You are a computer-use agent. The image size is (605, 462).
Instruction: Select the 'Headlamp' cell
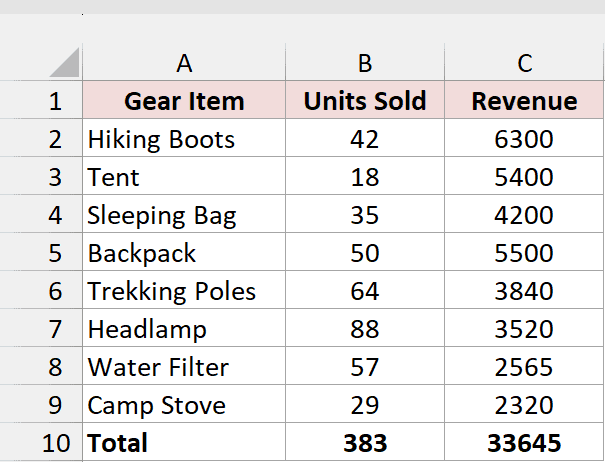coord(184,328)
